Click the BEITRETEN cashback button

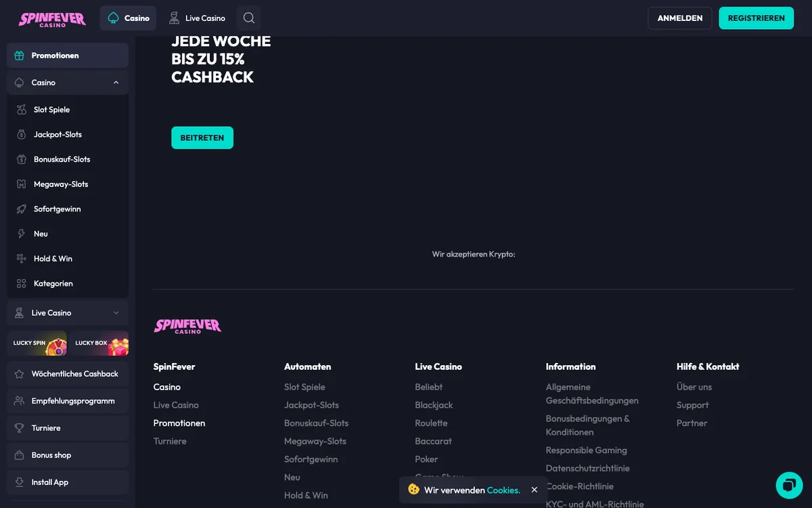202,137
